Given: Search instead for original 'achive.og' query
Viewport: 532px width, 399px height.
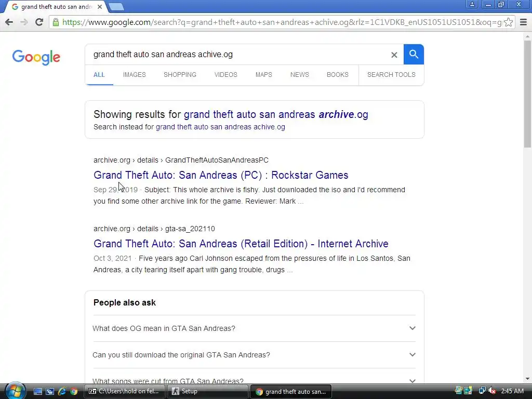Looking at the screenshot, I should point(220,127).
